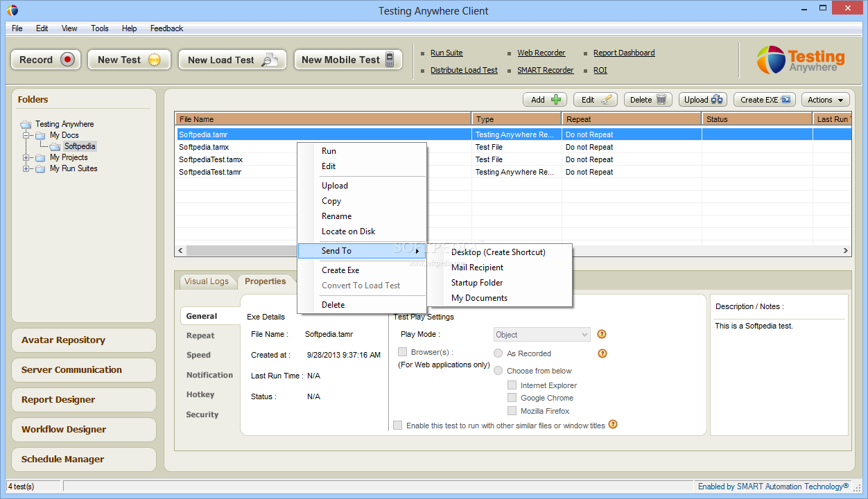Viewport: 868px width, 499px height.
Task: Open the SMART Recorder link
Action: pos(546,70)
